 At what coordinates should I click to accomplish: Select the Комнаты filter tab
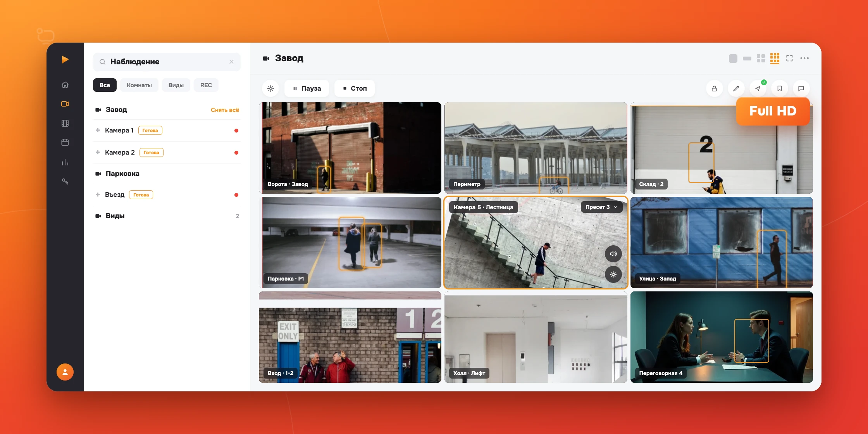pos(139,85)
